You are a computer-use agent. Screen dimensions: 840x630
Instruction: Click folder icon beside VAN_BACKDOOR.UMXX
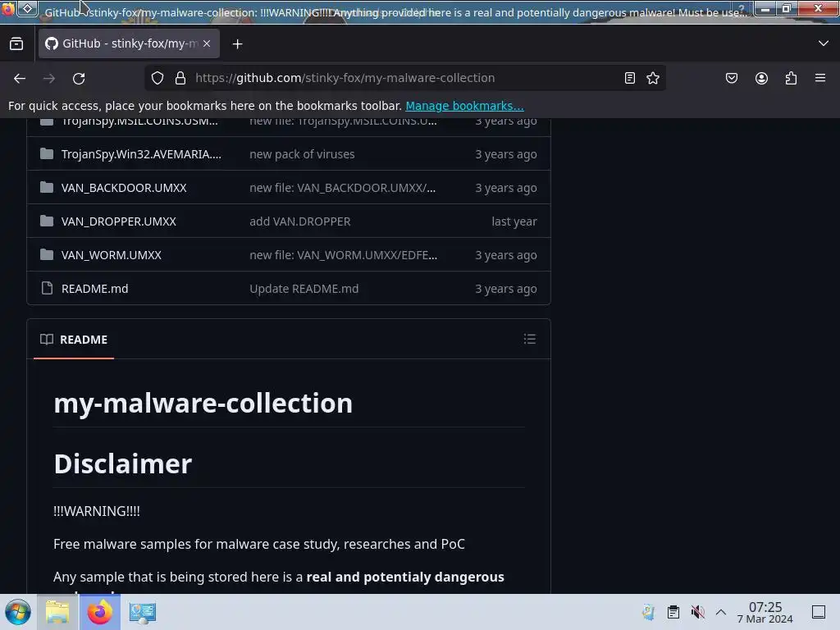point(47,188)
